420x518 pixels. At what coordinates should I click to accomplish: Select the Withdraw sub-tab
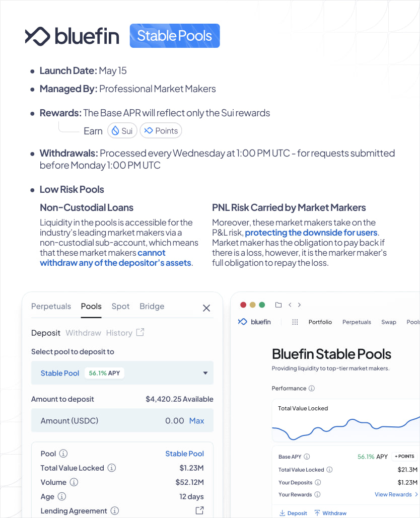coord(83,333)
